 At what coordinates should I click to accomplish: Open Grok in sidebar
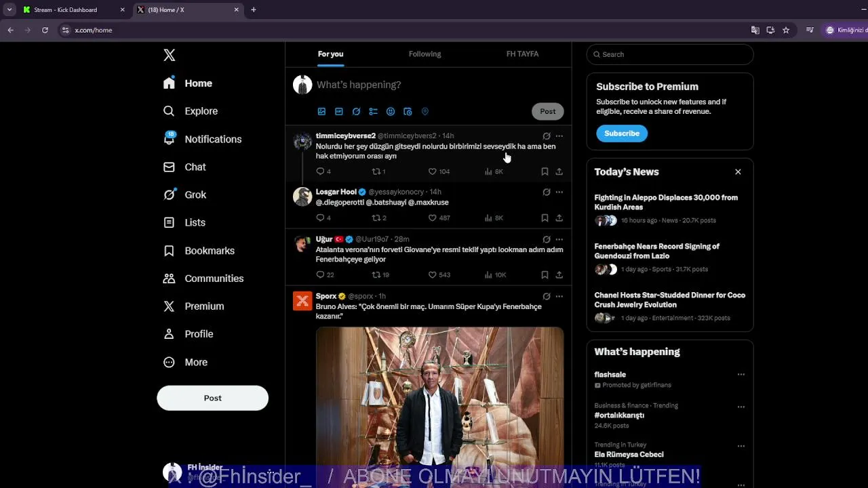pos(184,195)
